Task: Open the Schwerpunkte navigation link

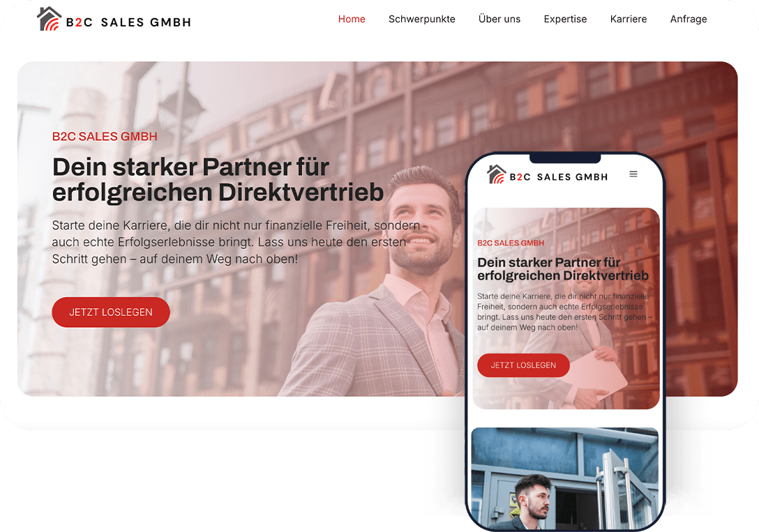Action: click(421, 19)
